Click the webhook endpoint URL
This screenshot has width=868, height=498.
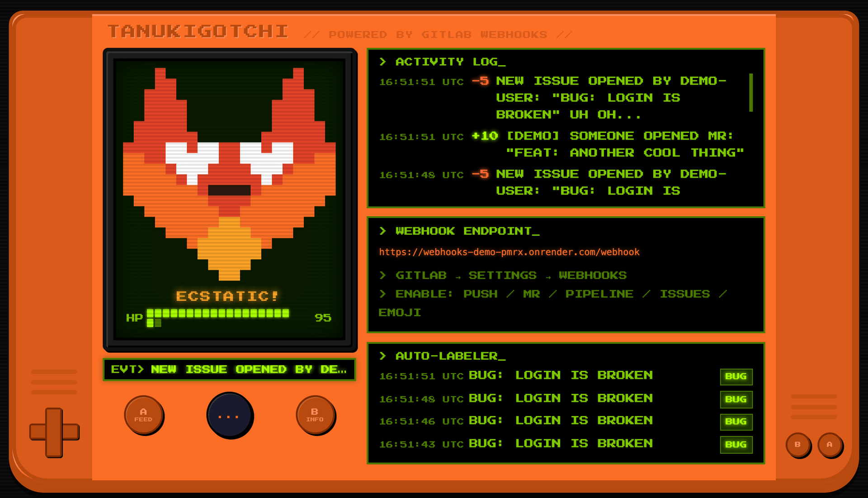point(509,252)
